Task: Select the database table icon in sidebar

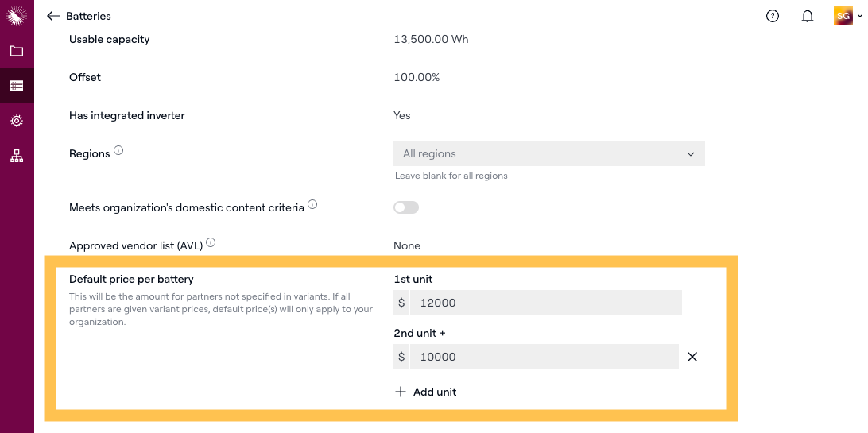Action: click(17, 86)
